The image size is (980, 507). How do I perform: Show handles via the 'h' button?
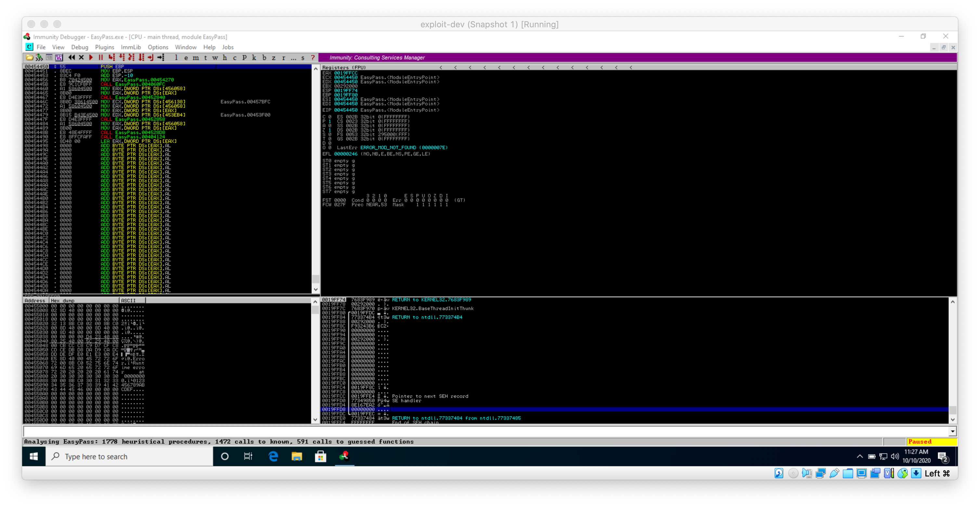(x=225, y=58)
